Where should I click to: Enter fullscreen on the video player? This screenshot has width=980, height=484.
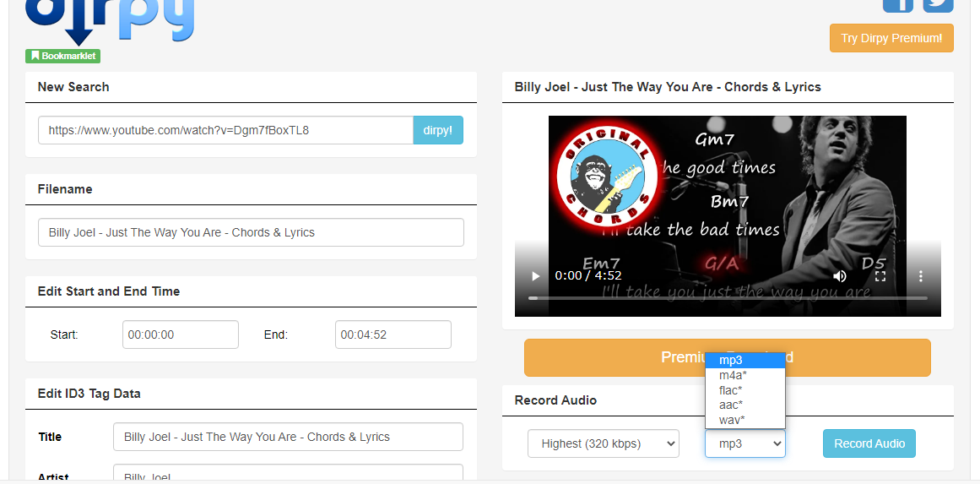pos(880,275)
